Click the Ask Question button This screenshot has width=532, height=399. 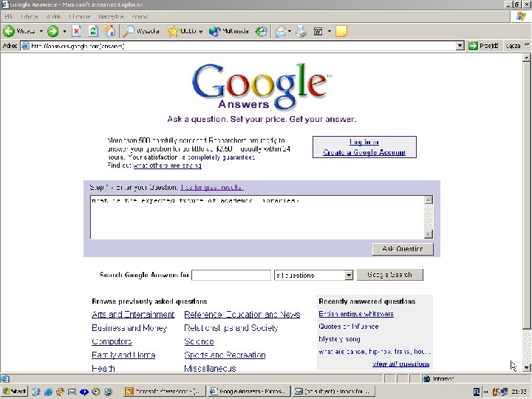[403, 249]
